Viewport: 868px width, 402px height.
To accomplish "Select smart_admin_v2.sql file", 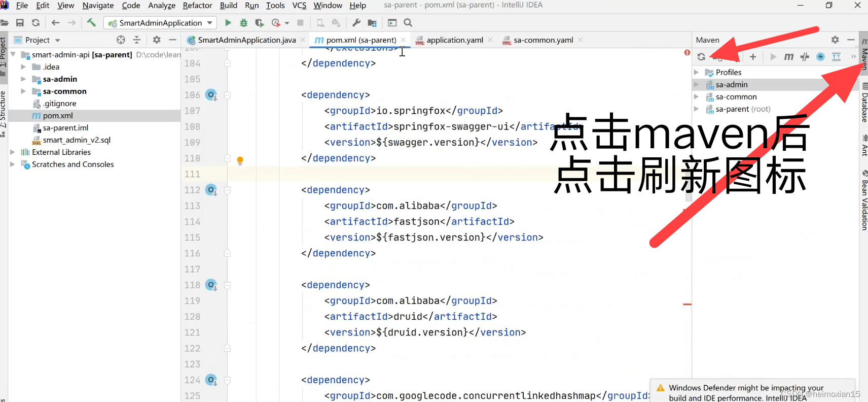I will (77, 140).
